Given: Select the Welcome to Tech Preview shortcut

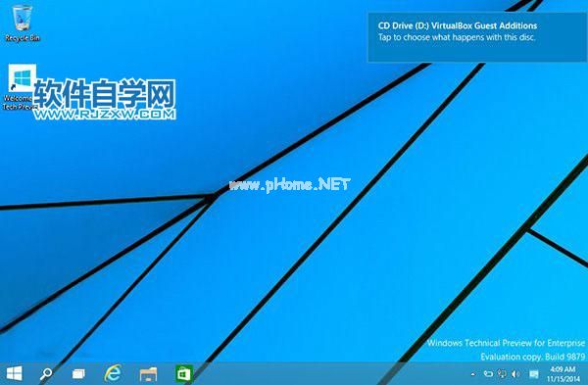Looking at the screenshot, I should click(20, 87).
